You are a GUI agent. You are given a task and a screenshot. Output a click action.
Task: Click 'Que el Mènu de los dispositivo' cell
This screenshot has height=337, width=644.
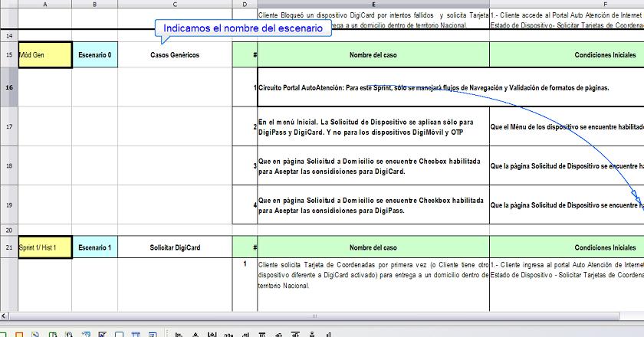[x=567, y=127]
